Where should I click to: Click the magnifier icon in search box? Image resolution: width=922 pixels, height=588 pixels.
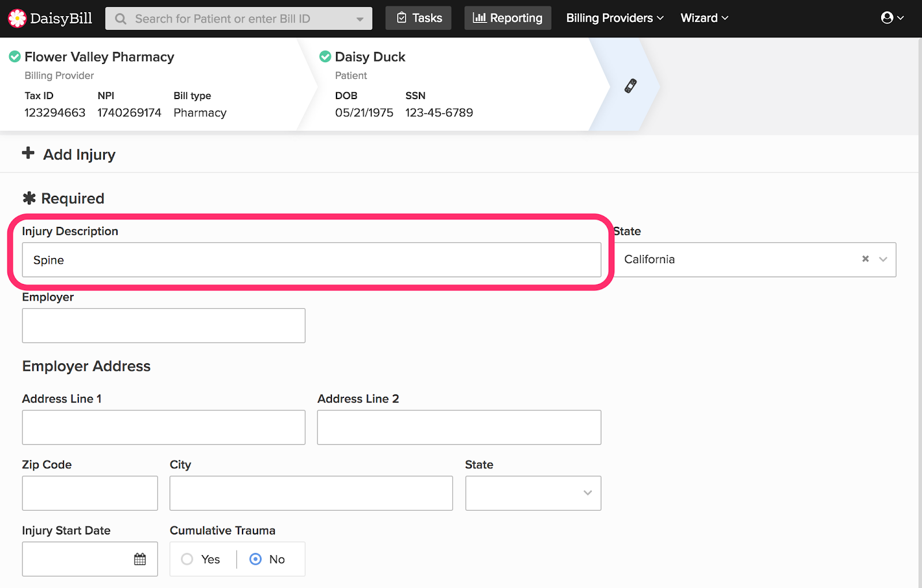[120, 19]
